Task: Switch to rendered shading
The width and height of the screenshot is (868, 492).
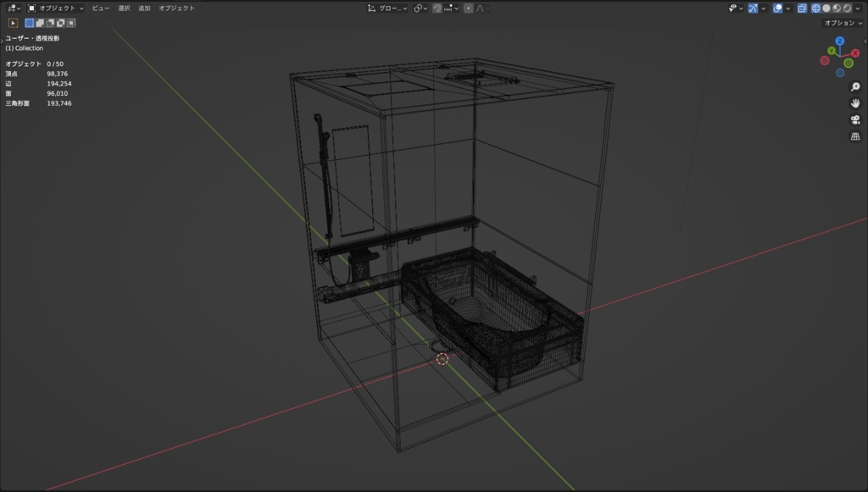Action: click(847, 8)
